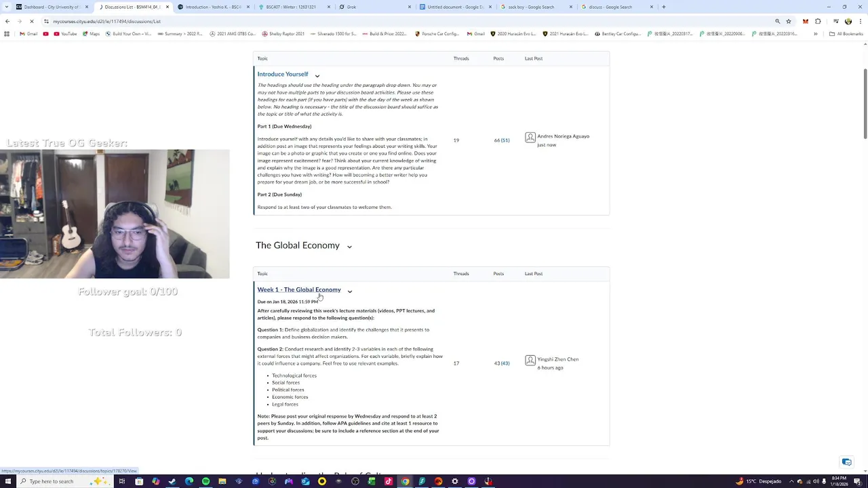Open the Week 1 topic context menu arrow

350,291
